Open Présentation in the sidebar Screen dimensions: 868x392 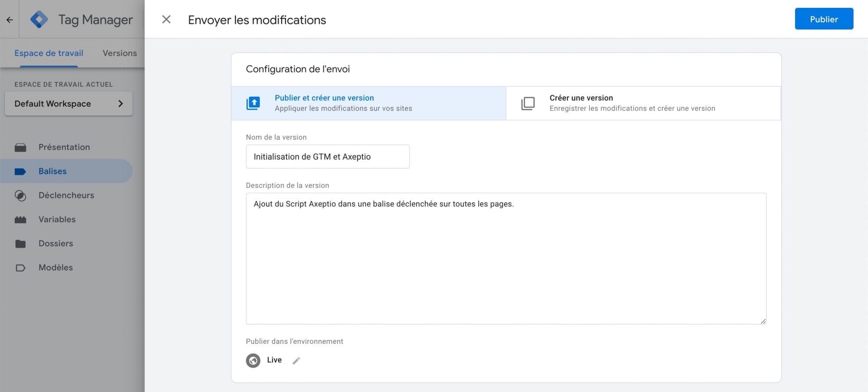pyautogui.click(x=66, y=147)
